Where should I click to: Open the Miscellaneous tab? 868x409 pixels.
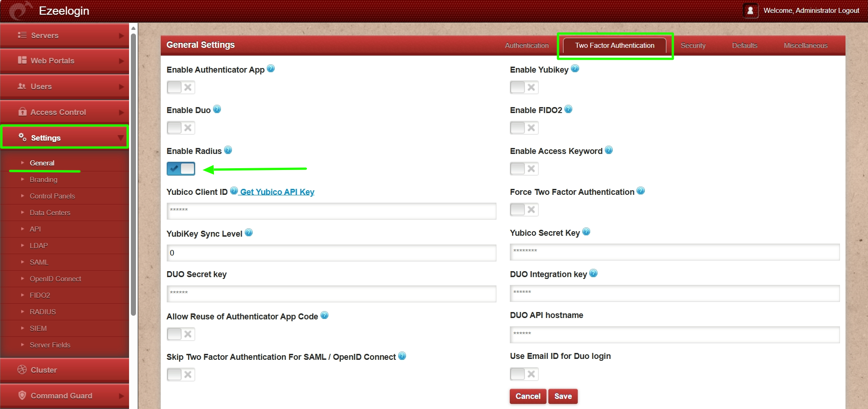pyautogui.click(x=806, y=45)
